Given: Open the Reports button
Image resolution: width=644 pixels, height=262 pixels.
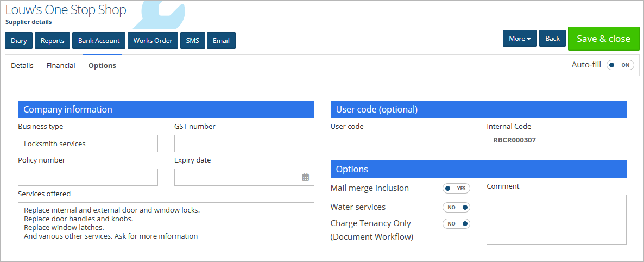Looking at the screenshot, I should [53, 41].
